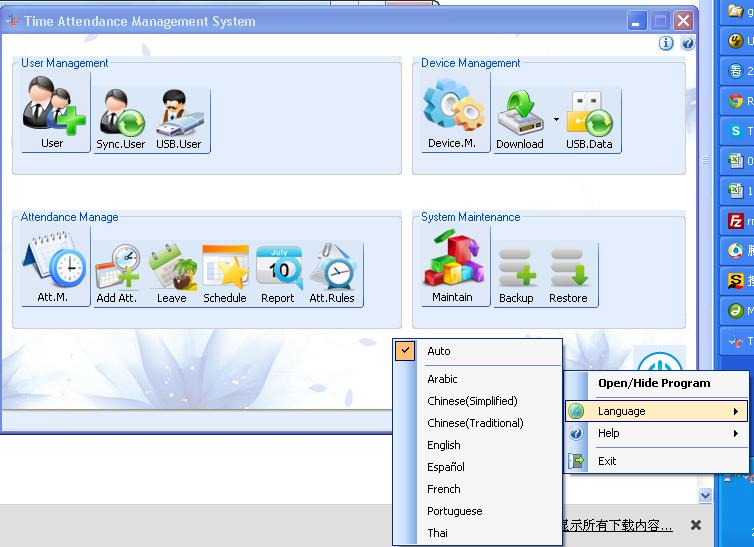Open Att.Rules alarm clock icon

(332, 274)
